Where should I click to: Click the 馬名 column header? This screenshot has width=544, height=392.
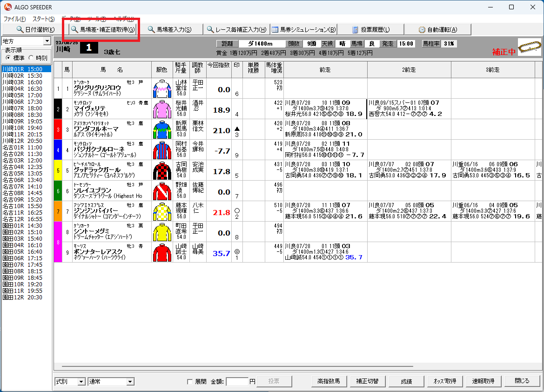112,69
